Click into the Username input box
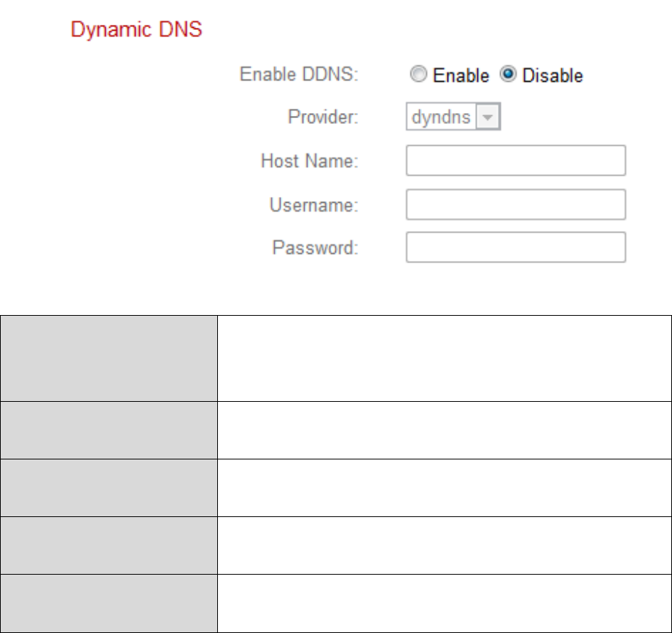 click(515, 204)
